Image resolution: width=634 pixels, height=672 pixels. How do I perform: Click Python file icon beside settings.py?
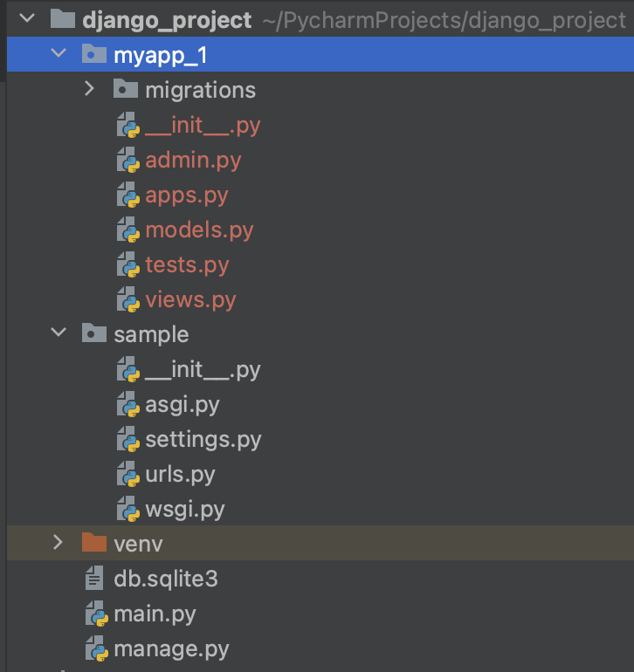[x=128, y=439]
